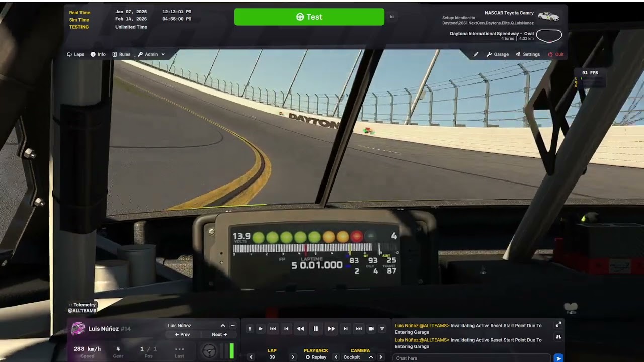This screenshot has height=362, width=644.
Task: Open the Settings menu
Action: coord(528,54)
